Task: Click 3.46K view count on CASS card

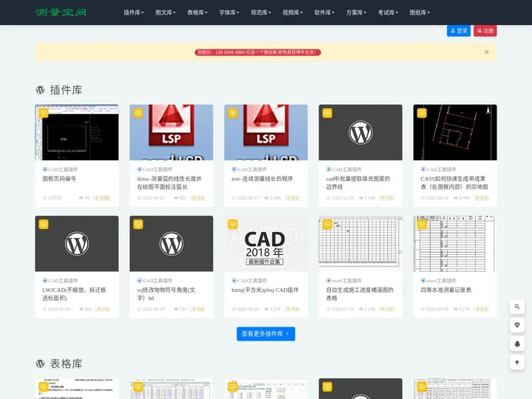Action: pos(462,198)
